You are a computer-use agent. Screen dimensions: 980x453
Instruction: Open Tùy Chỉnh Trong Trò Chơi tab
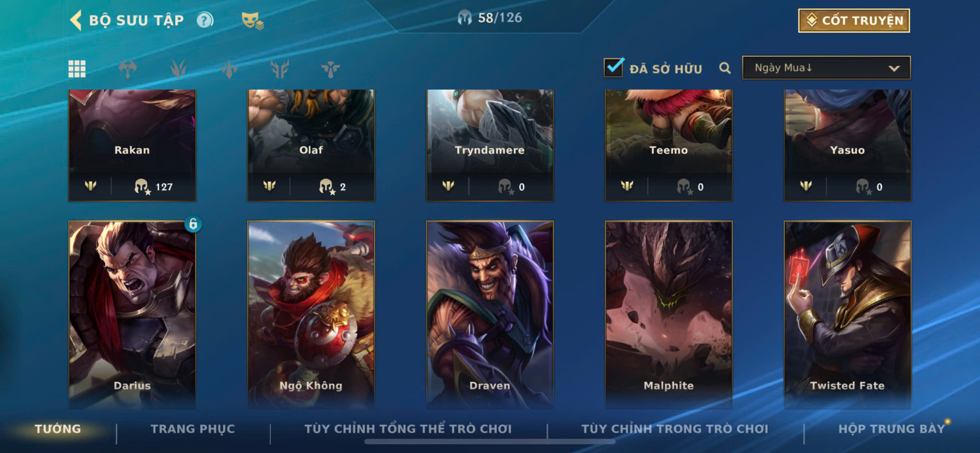coord(674,429)
